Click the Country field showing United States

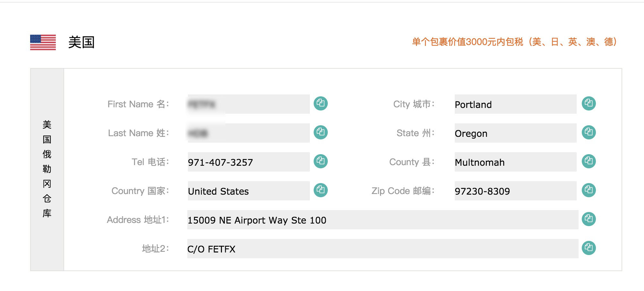pyautogui.click(x=249, y=191)
